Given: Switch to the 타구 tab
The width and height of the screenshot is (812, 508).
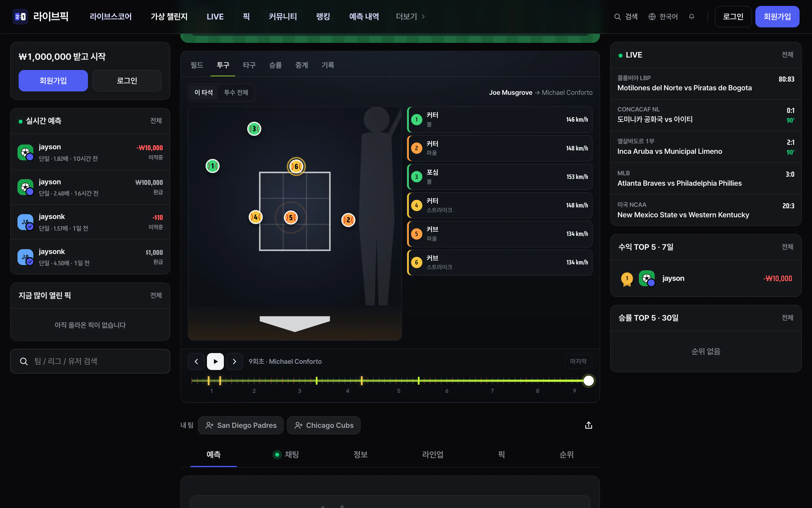Looking at the screenshot, I should pos(249,65).
